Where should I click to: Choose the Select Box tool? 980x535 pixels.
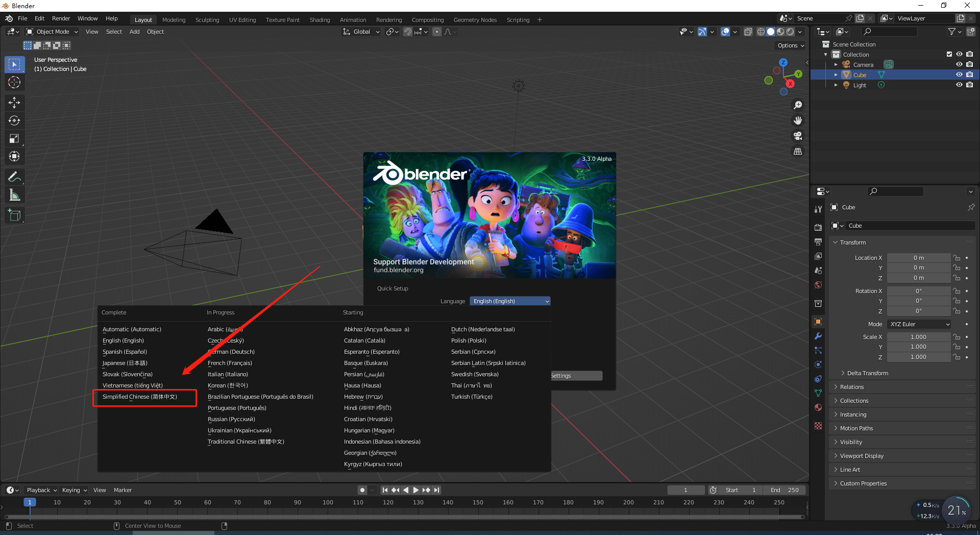pos(14,64)
